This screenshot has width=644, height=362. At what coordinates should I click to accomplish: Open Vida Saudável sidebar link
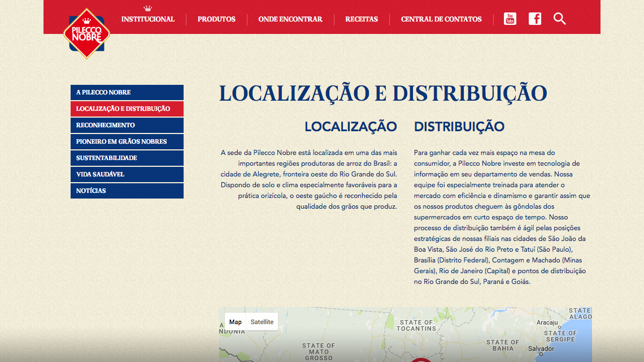(x=127, y=174)
